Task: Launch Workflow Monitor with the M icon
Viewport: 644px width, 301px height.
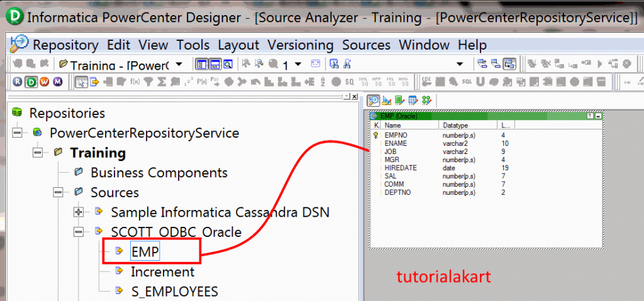Action: click(58, 82)
